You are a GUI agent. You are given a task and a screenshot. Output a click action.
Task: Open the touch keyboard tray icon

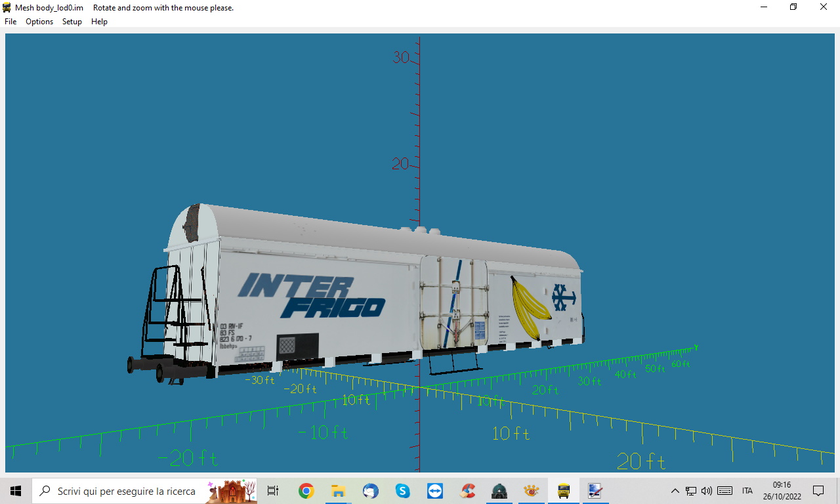click(x=725, y=491)
